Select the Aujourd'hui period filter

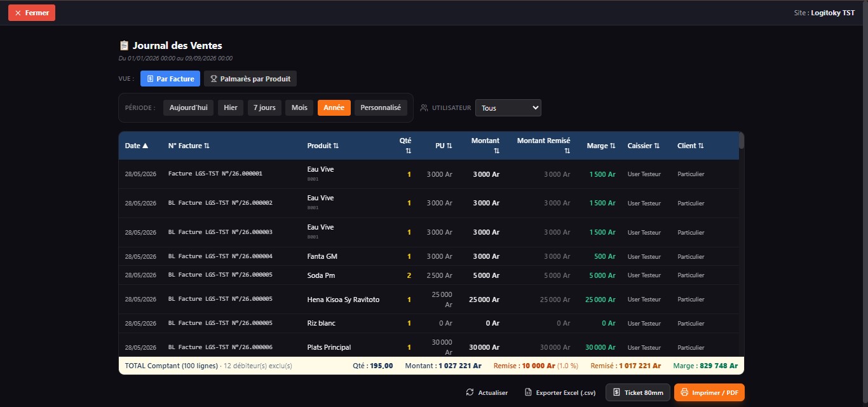tap(189, 108)
